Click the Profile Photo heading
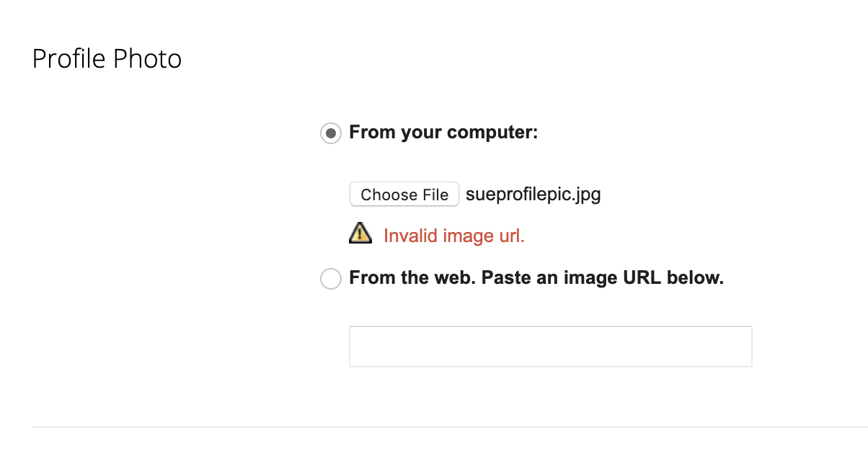This screenshot has height=451, width=868. (107, 59)
